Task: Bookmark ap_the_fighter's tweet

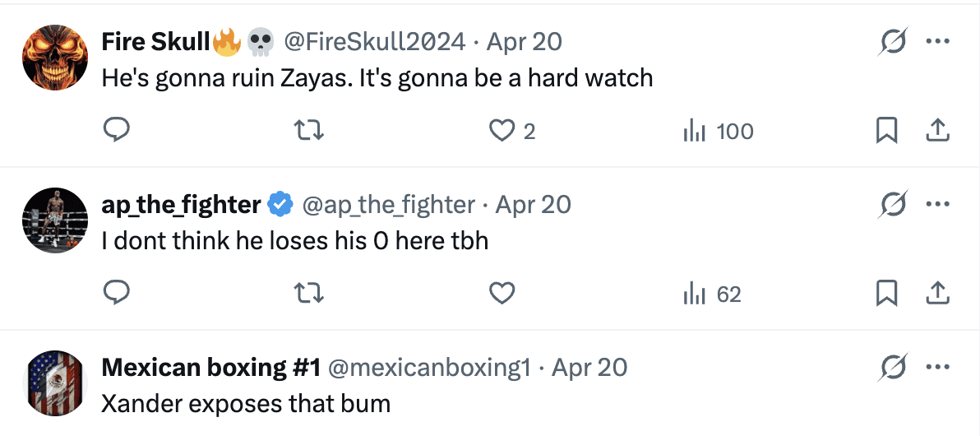Action: tap(886, 293)
